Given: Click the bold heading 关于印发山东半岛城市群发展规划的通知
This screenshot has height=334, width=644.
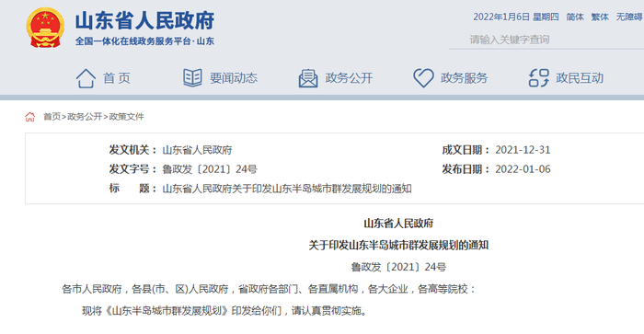Looking at the screenshot, I should pyautogui.click(x=398, y=246).
